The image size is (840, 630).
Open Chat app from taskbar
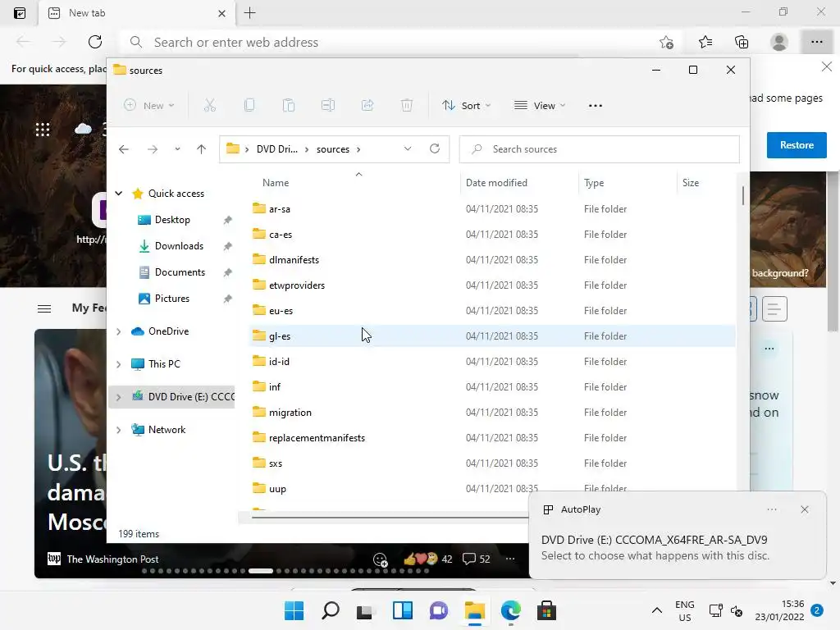click(x=439, y=610)
